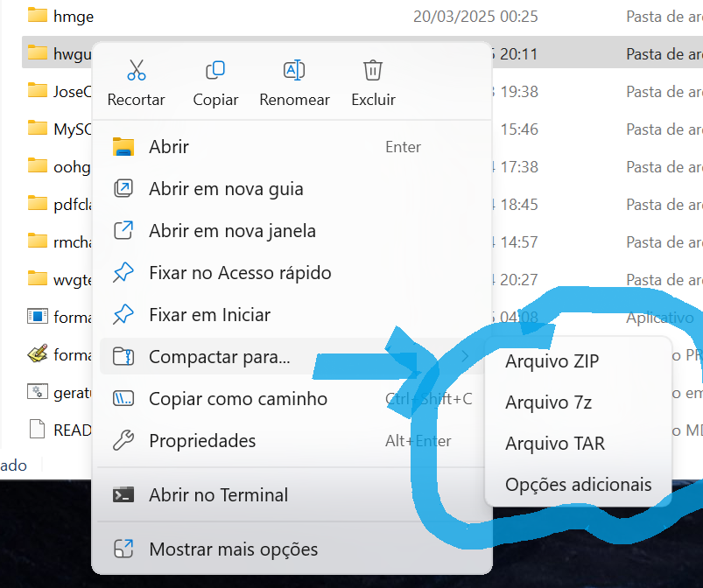
Task: Open the Compactar para... submenu
Action: point(292,357)
